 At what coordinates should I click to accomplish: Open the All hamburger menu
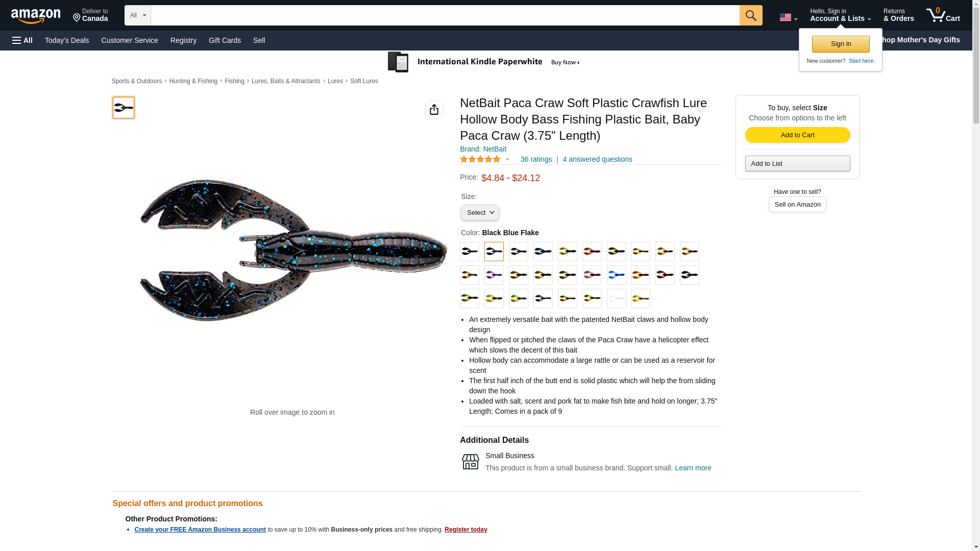click(x=22, y=40)
